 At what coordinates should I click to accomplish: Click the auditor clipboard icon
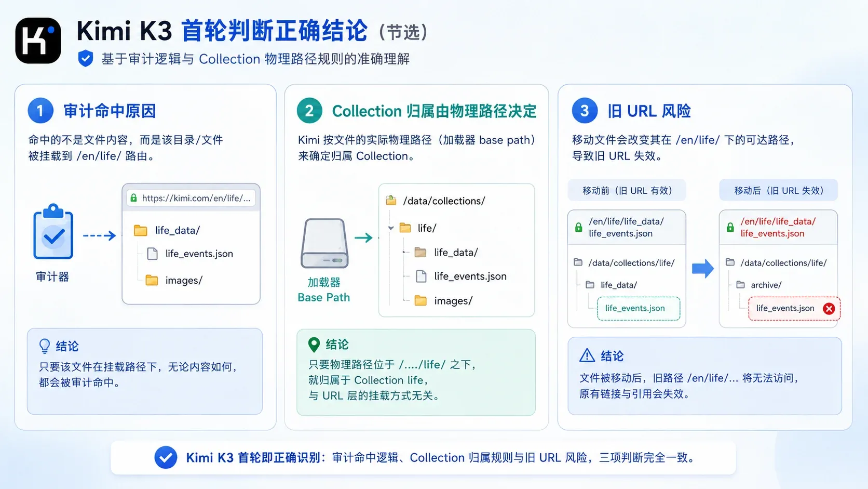(53, 231)
